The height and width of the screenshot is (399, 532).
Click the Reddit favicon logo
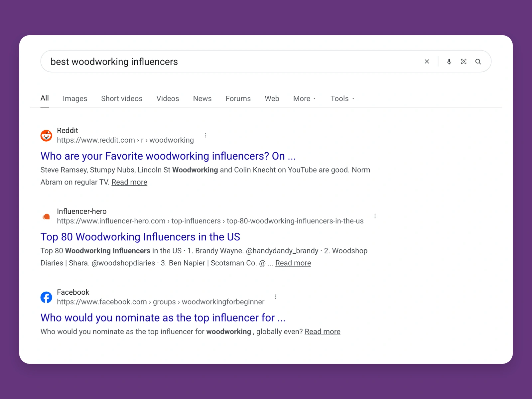pyautogui.click(x=46, y=135)
